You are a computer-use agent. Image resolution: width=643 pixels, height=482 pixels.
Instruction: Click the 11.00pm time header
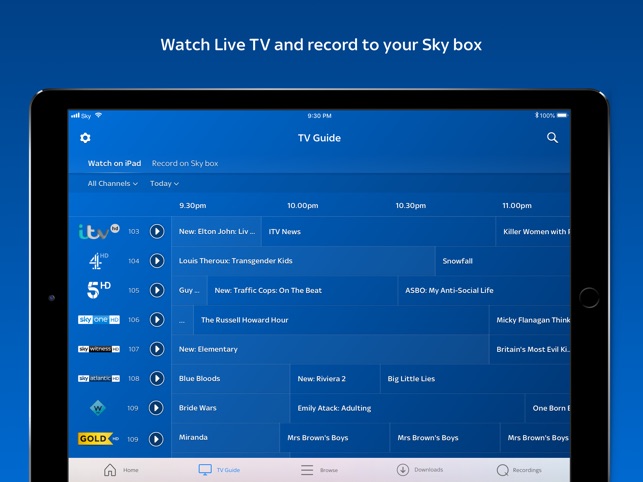[x=517, y=206]
